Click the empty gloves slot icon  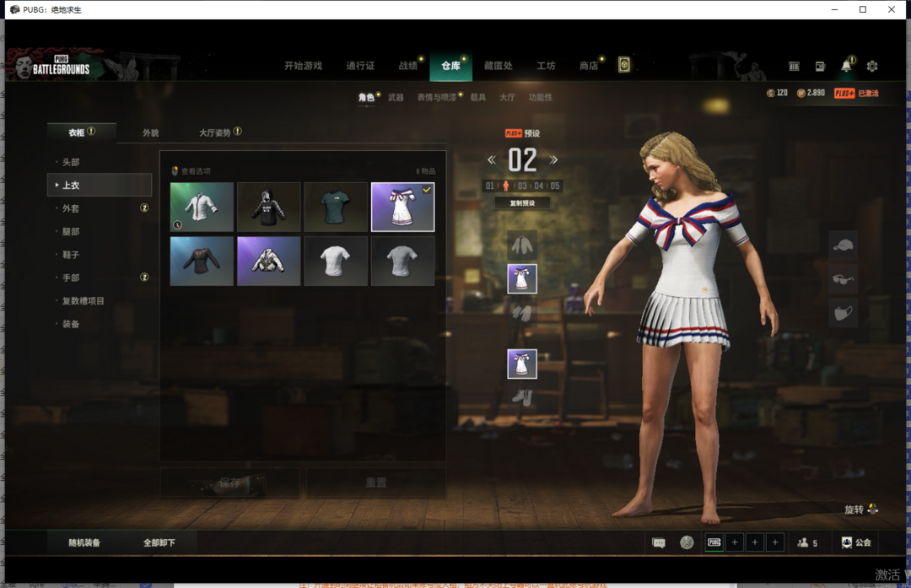[522, 313]
